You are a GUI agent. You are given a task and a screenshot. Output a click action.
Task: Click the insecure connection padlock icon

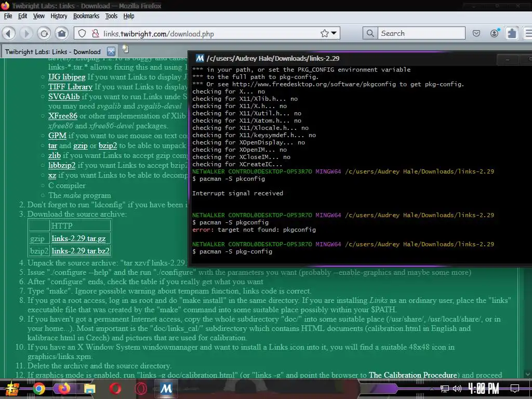(96, 33)
